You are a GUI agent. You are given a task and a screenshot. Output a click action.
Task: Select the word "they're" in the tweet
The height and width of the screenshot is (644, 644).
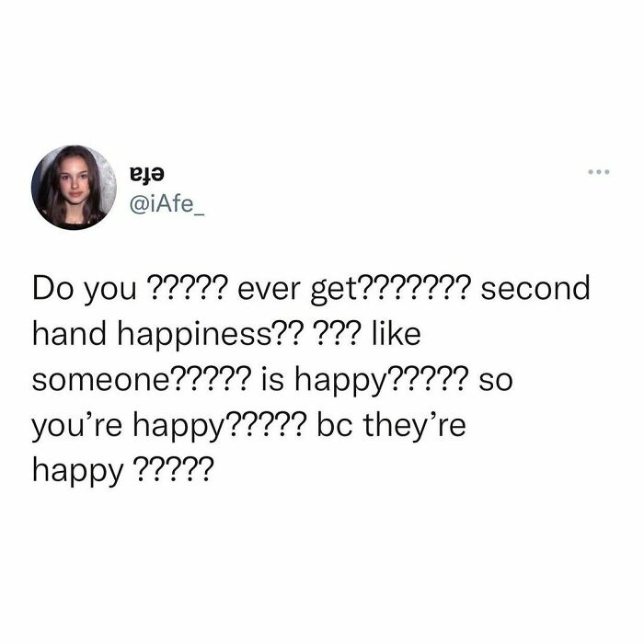point(414,426)
